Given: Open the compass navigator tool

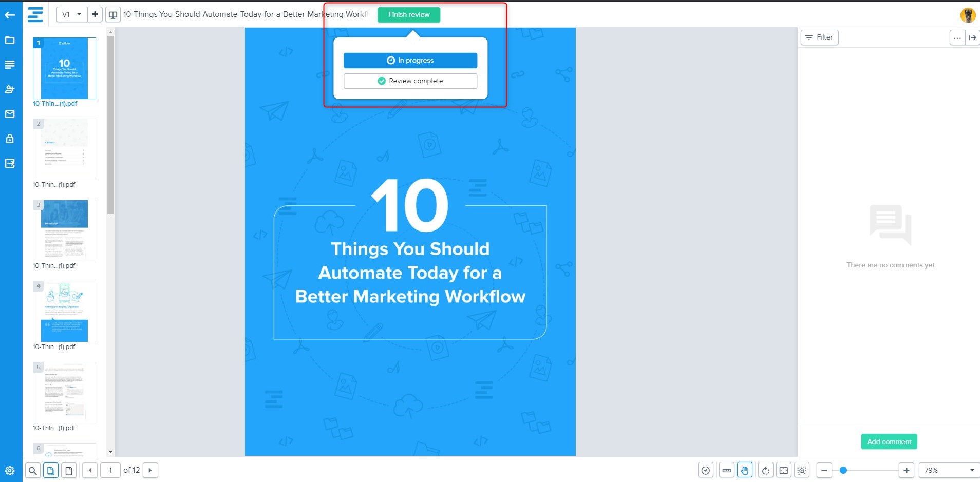Looking at the screenshot, I should (x=706, y=470).
